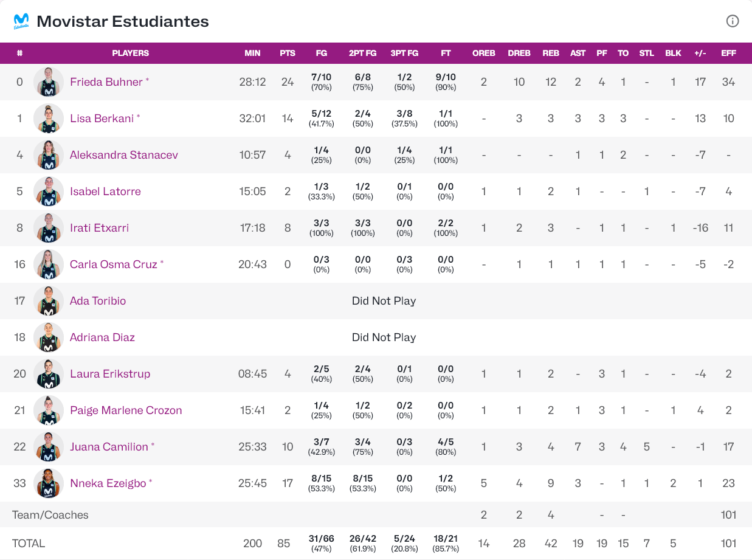The image size is (752, 560).
Task: Open Frieda Buhner's player profile
Action: coord(106,82)
